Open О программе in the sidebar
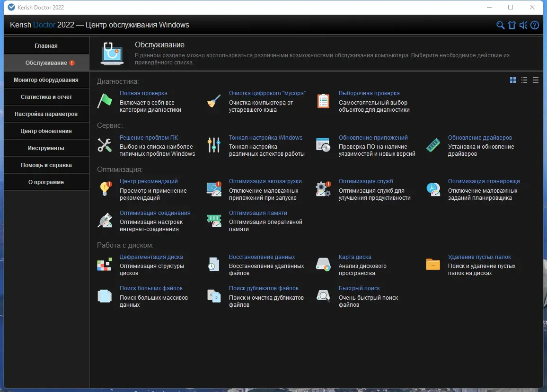The height and width of the screenshot is (392, 547). click(x=46, y=182)
